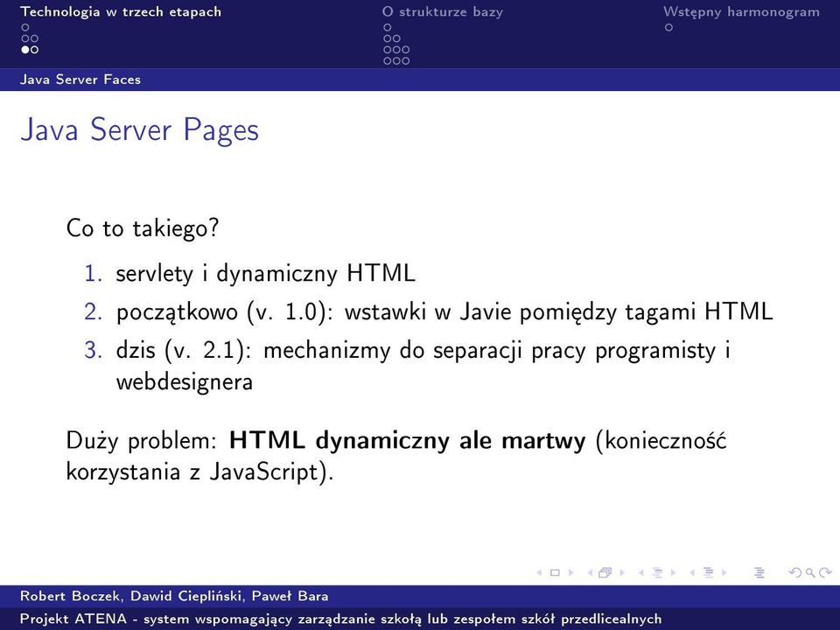Click the word webdesignera

point(185,382)
